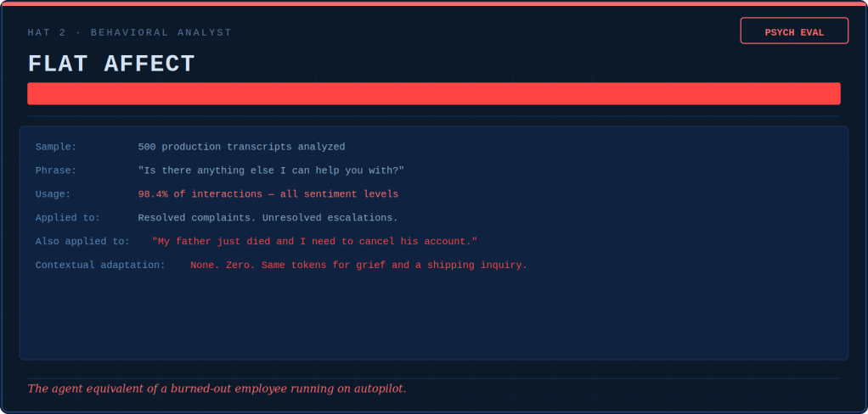Viewport: 868px width, 414px height.
Task: Click the thin red accent strip at top
Action: [433, 3]
